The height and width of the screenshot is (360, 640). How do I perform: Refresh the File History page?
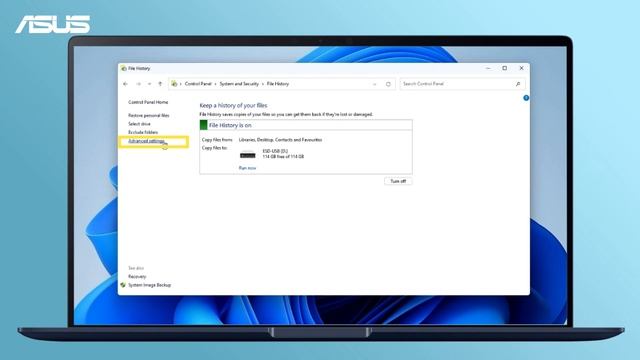point(388,84)
